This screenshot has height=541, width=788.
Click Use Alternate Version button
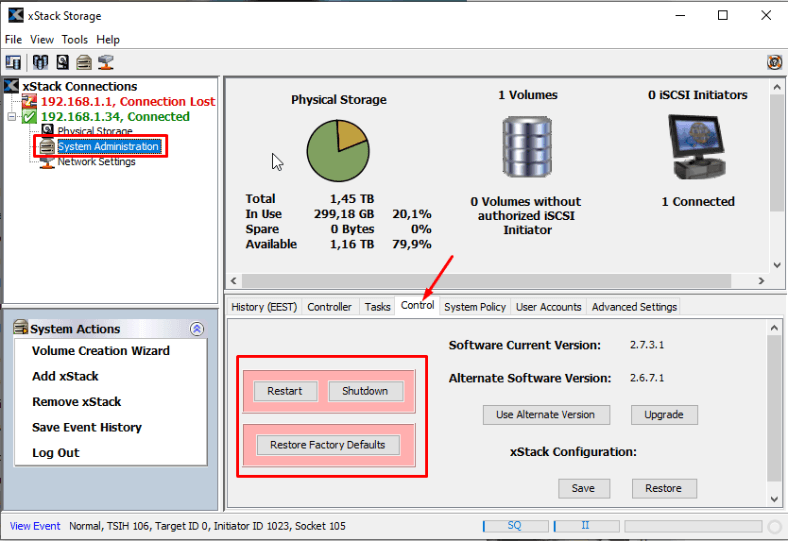coord(546,414)
